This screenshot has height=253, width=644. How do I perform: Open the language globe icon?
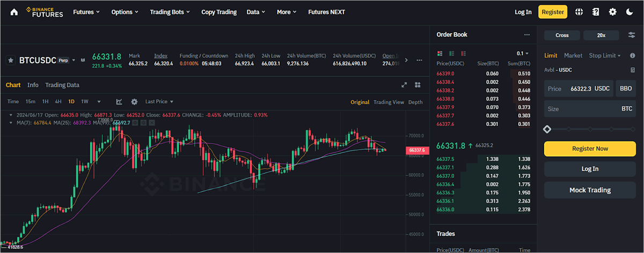pyautogui.click(x=579, y=12)
